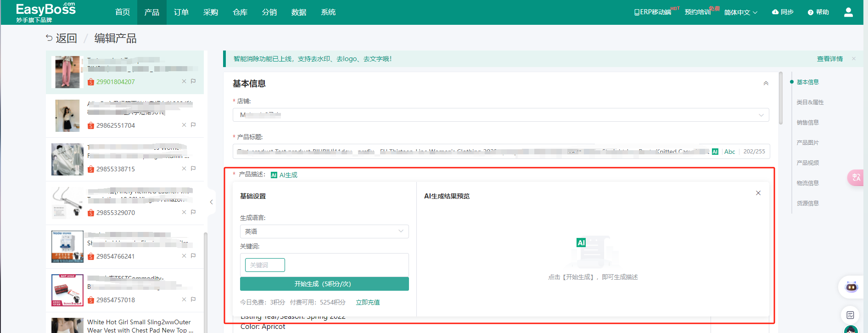Flag product 29854757018
868x333 pixels.
(193, 299)
